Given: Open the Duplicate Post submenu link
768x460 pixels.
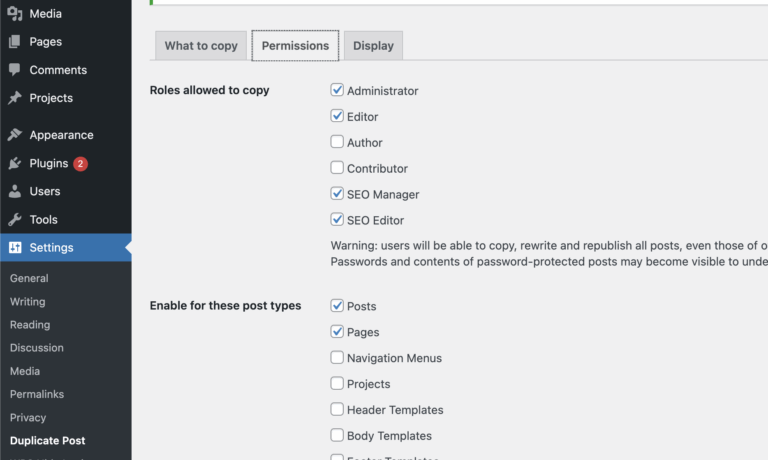Looking at the screenshot, I should [47, 440].
